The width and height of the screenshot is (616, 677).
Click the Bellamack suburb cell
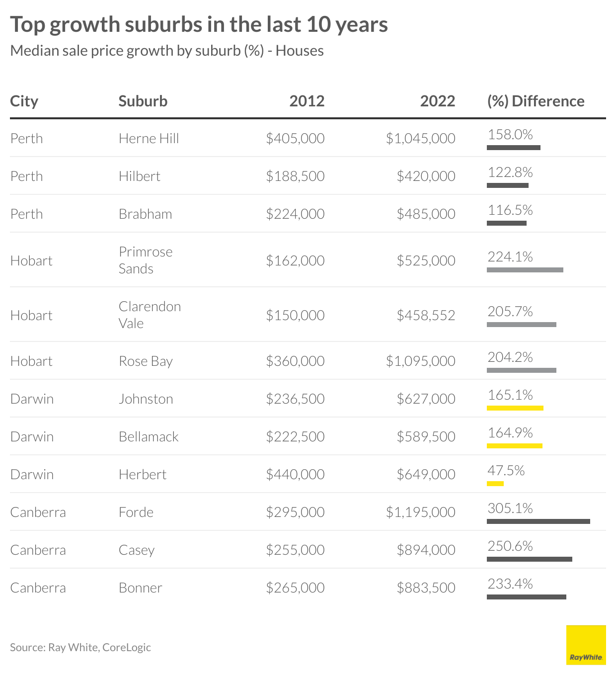coord(149,437)
